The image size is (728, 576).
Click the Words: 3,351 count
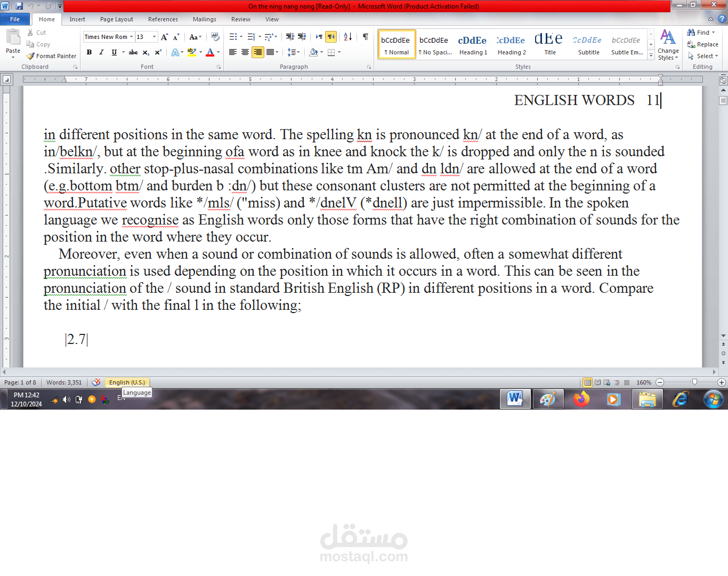pyautogui.click(x=64, y=382)
